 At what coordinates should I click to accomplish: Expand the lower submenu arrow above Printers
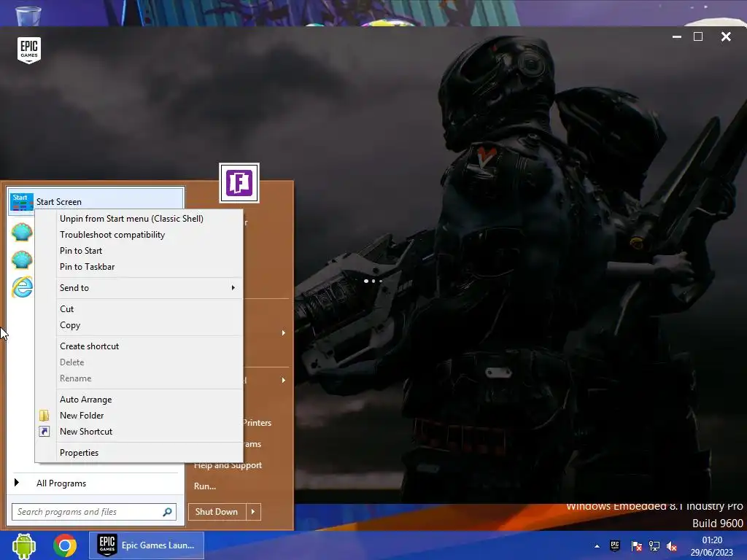[x=284, y=380]
